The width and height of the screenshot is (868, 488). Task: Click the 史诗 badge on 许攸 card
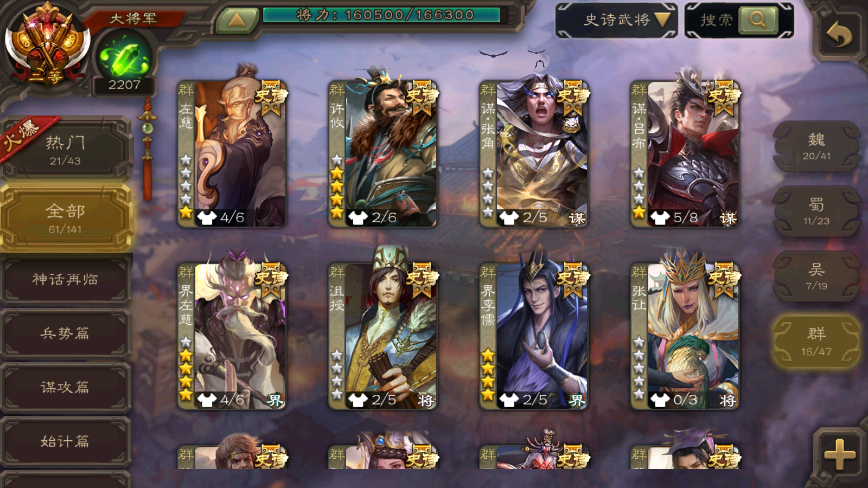(422, 98)
